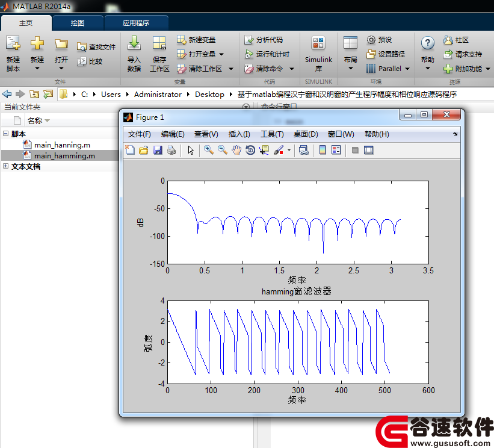Switch to the 应用程序 tab
This screenshot has width=494, height=448.
(136, 23)
